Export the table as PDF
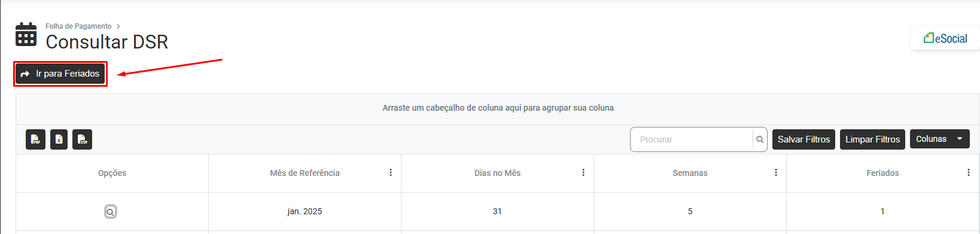The height and width of the screenshot is (234, 980). (x=35, y=139)
